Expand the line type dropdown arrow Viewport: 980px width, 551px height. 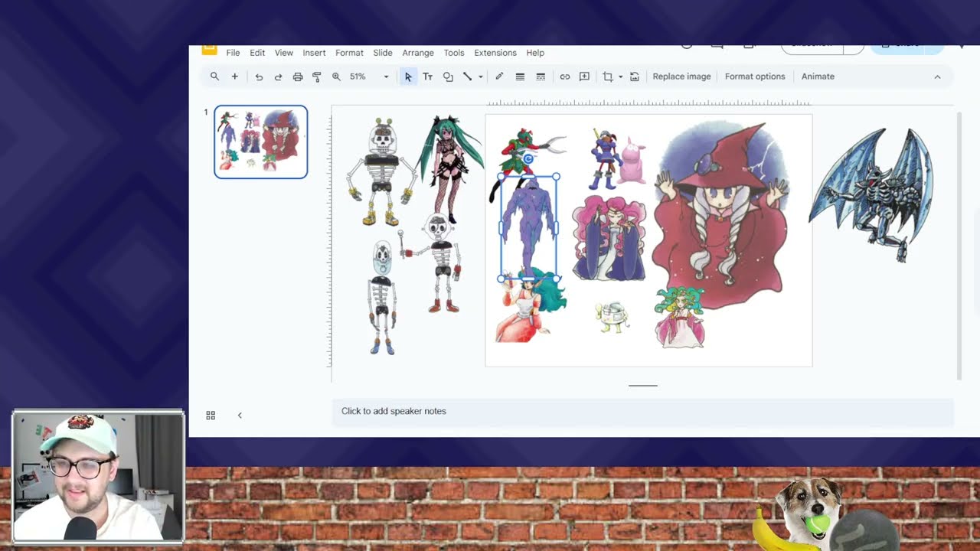point(481,77)
